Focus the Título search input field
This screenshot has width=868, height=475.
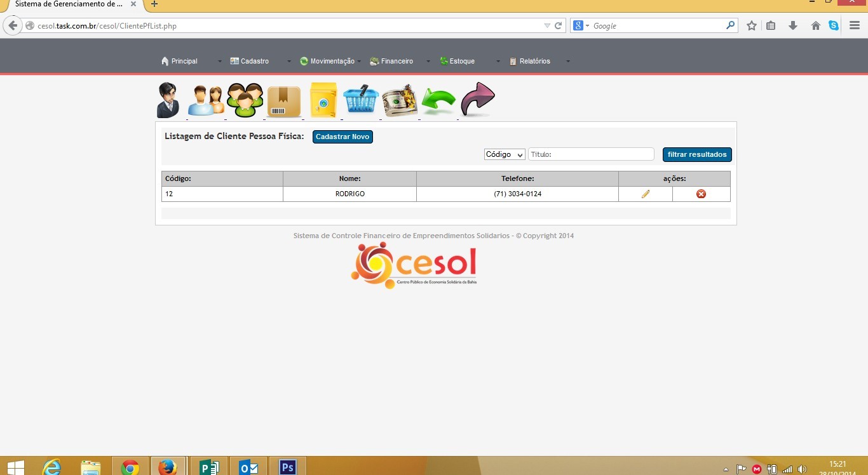[x=591, y=154]
